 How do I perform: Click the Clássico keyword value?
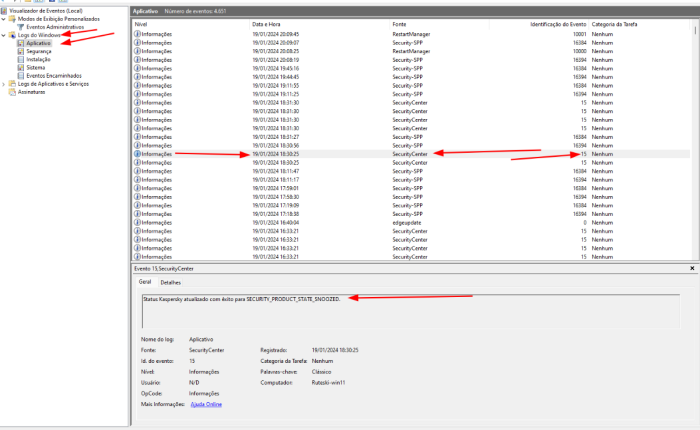(321, 372)
